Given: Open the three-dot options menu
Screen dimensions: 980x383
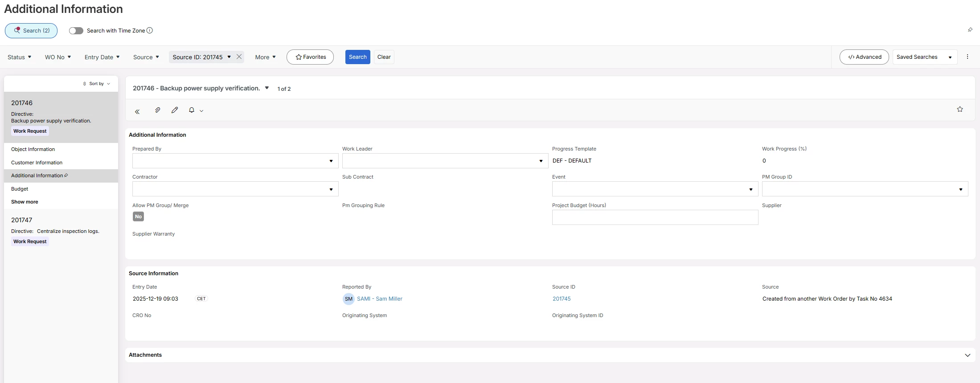Looking at the screenshot, I should (968, 57).
